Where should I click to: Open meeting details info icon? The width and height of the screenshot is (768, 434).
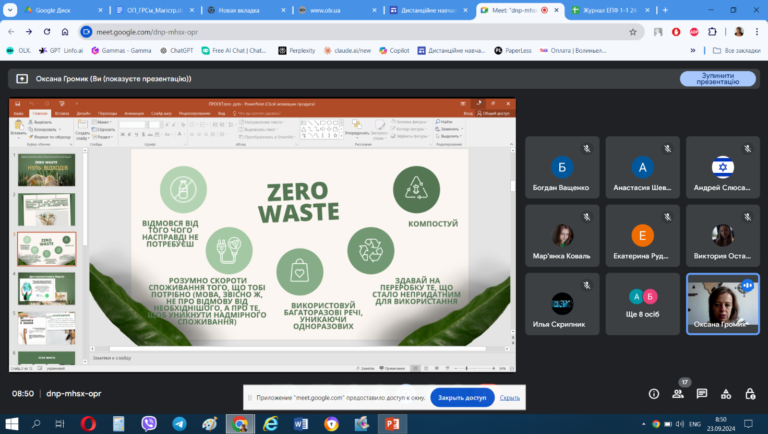click(654, 394)
